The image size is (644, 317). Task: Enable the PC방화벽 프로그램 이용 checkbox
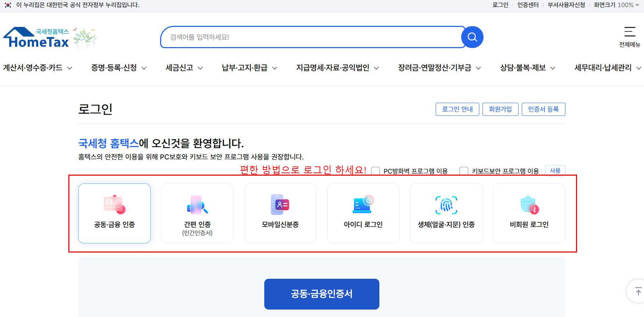[375, 171]
